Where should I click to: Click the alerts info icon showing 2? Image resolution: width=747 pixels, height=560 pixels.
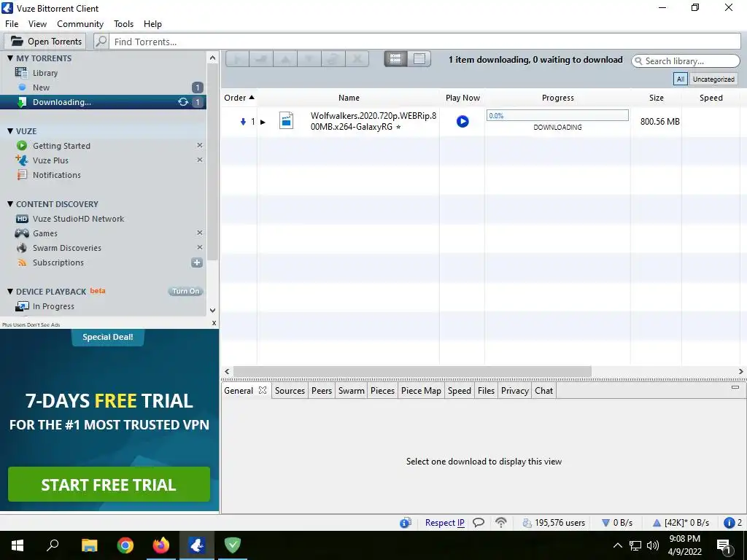coord(729,522)
